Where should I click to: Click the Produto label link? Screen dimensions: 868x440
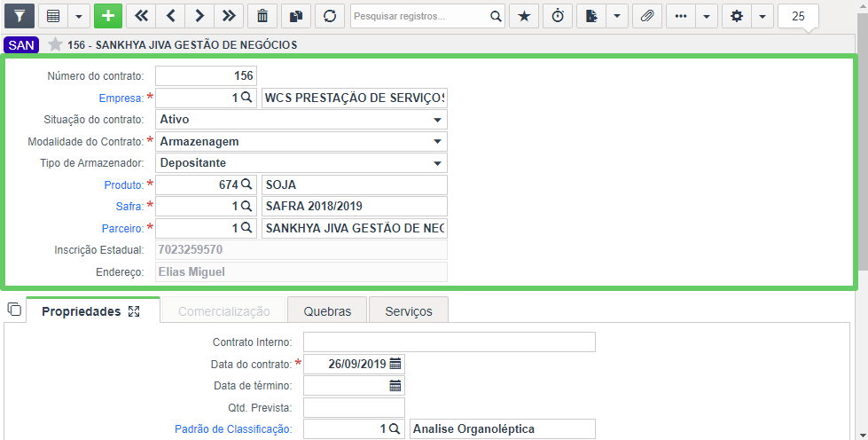124,185
